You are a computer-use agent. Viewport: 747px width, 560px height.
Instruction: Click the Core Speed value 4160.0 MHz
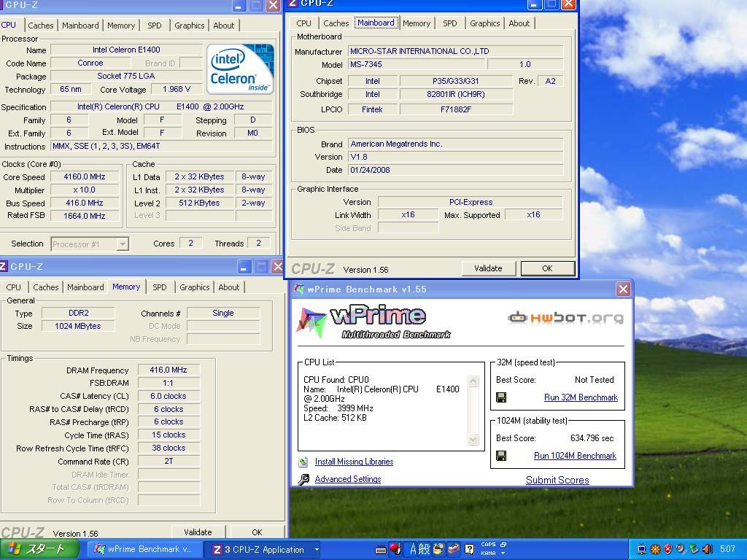click(x=85, y=176)
